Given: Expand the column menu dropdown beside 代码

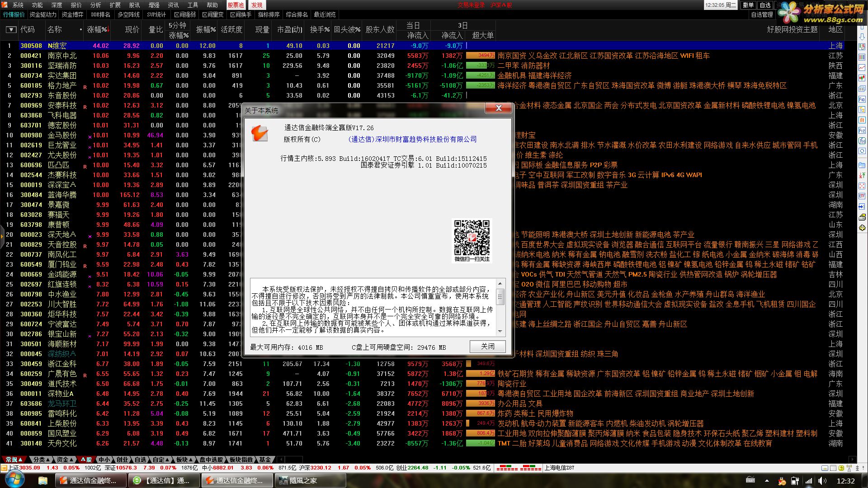Looking at the screenshot, I should (x=11, y=29).
